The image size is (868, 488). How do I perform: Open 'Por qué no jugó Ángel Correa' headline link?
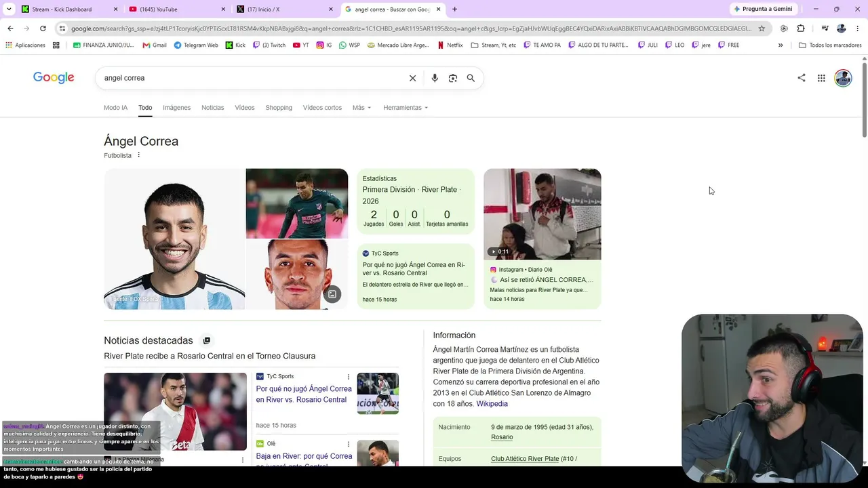point(304,394)
